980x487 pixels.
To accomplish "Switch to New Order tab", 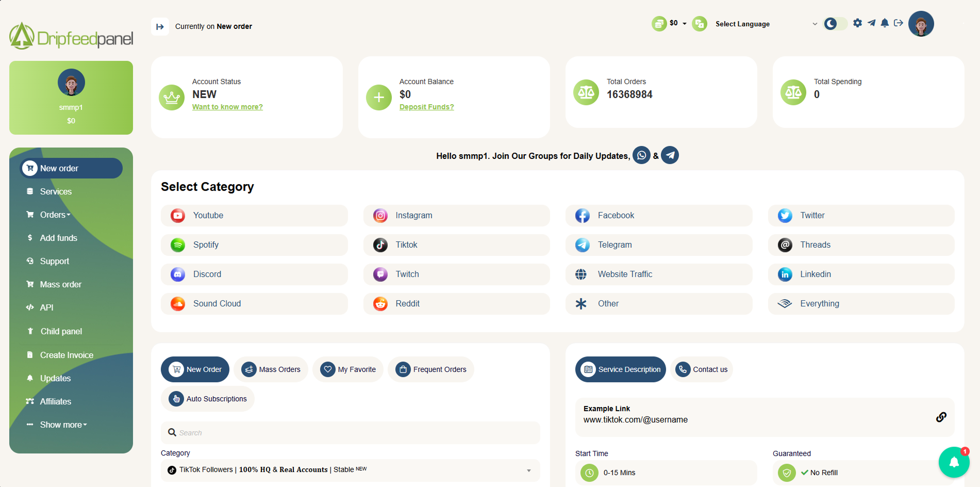I will 195,369.
